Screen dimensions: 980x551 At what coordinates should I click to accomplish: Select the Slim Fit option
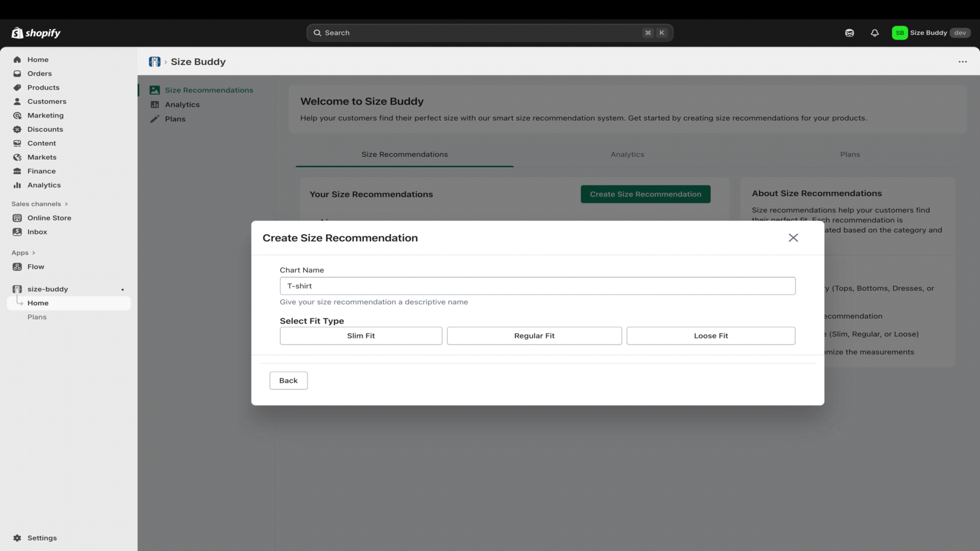(361, 335)
